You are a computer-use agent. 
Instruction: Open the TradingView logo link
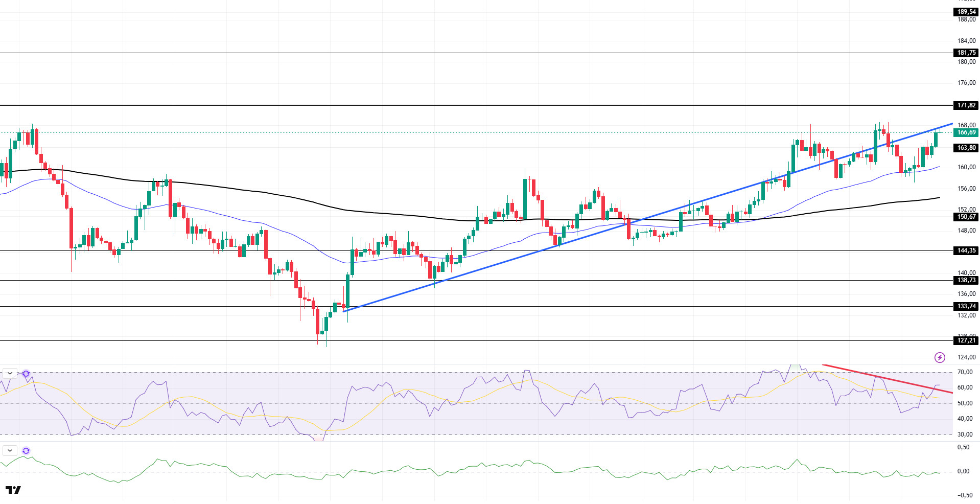tap(13, 490)
